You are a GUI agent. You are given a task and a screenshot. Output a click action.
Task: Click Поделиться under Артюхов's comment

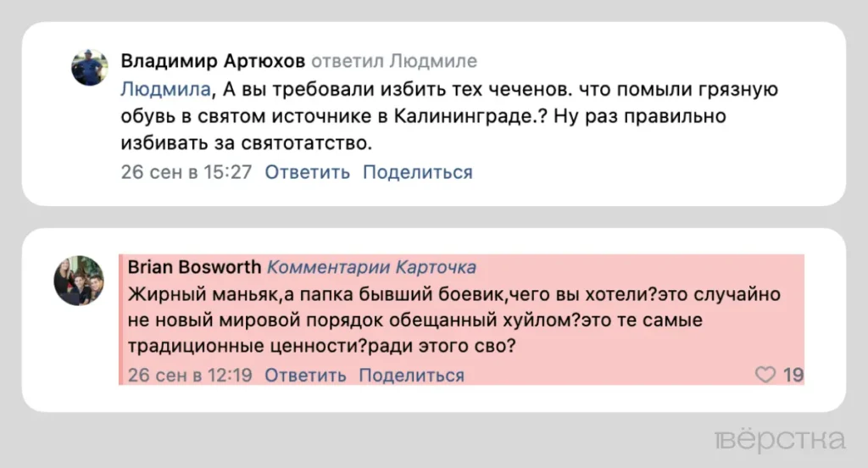pos(417,172)
